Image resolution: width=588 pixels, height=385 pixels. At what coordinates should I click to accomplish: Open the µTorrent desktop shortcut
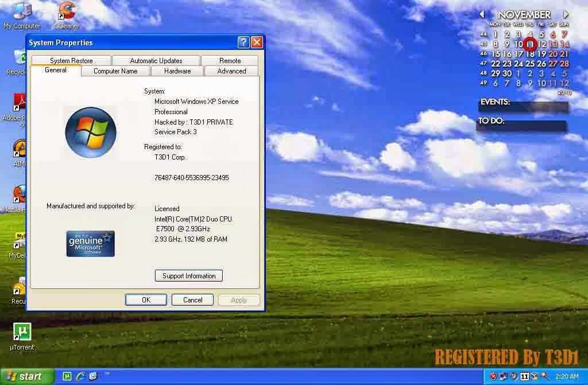click(22, 337)
